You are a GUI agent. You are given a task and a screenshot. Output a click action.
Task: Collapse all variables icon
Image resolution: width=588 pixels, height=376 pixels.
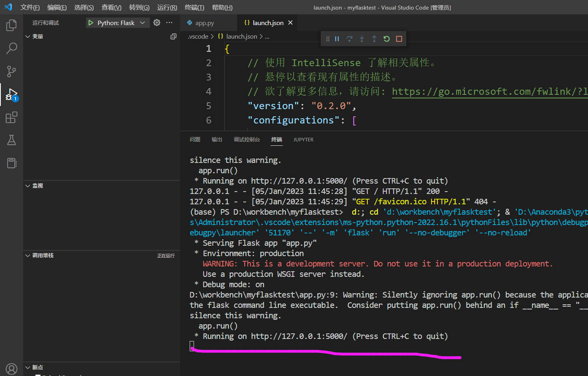(173, 37)
